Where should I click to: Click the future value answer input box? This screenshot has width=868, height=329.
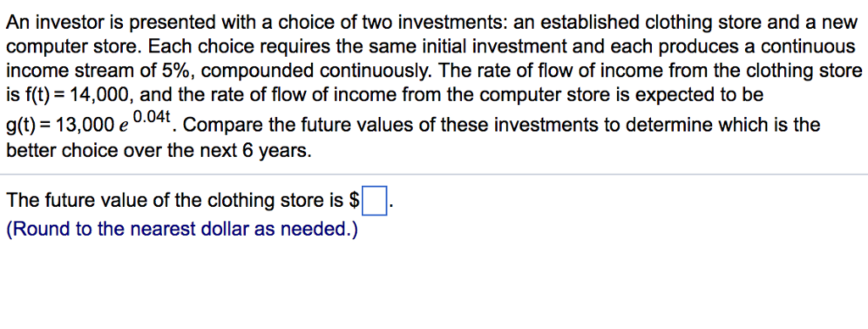coord(374,200)
